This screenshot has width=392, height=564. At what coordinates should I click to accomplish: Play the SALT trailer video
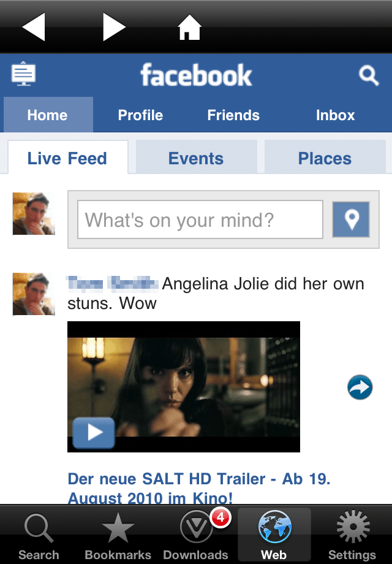(94, 433)
